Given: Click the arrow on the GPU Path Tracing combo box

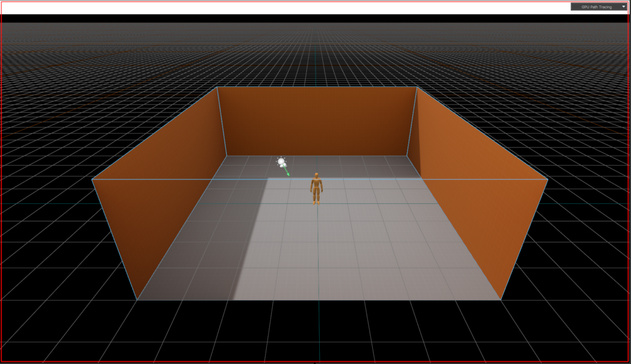Looking at the screenshot, I should pyautogui.click(x=623, y=7).
